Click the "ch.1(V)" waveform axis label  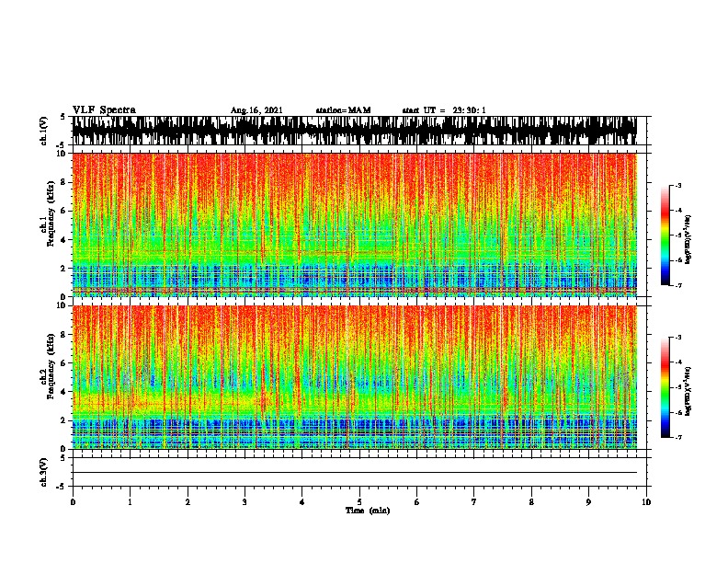(x=44, y=131)
